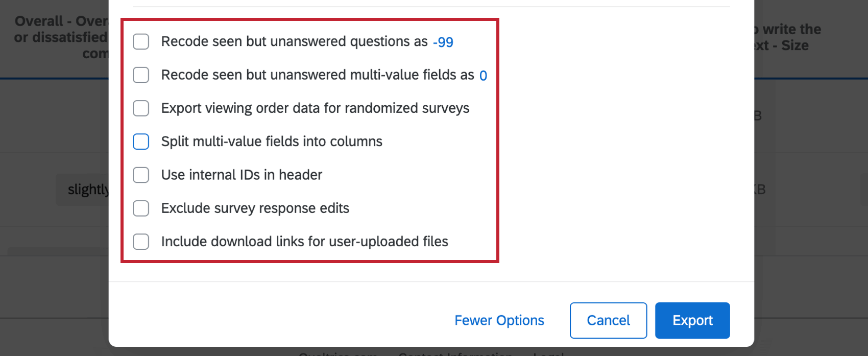
Task: Toggle split multi-value fields into columns checkbox
Action: 141,141
